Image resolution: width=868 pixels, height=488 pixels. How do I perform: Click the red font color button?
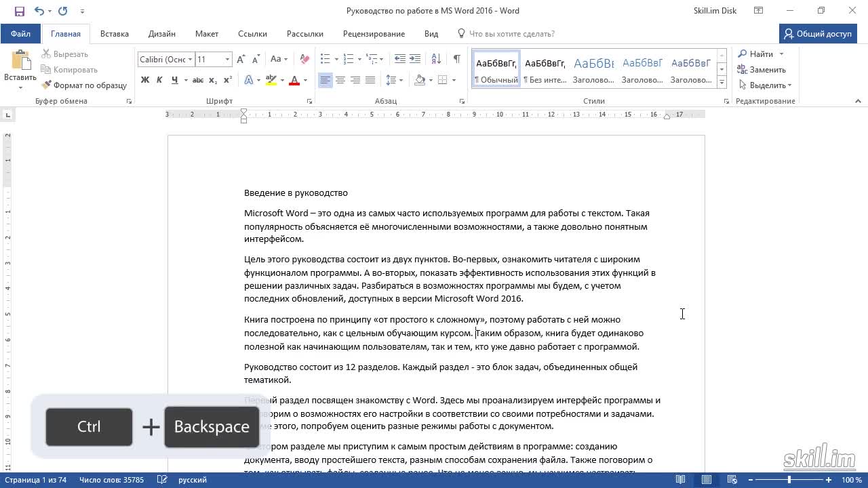pyautogui.click(x=294, y=80)
